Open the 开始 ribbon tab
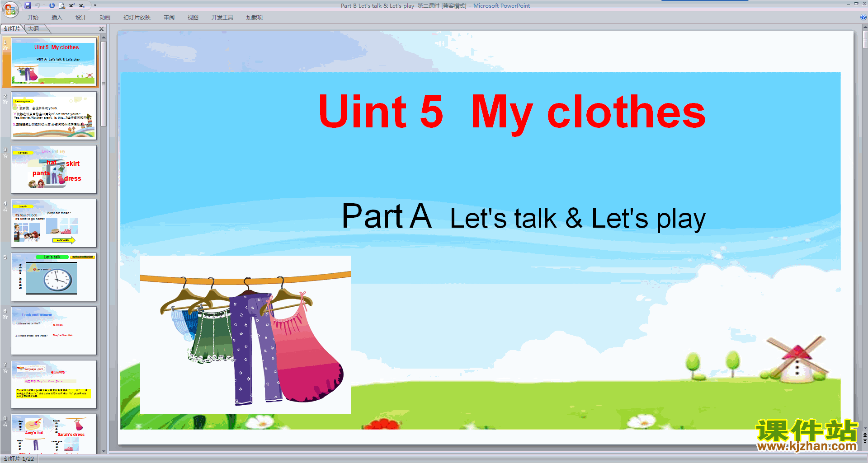868x463 pixels. tap(33, 17)
